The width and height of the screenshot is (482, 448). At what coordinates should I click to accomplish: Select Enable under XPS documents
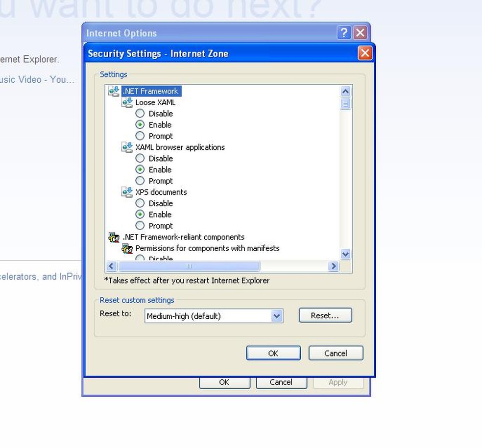[140, 214]
